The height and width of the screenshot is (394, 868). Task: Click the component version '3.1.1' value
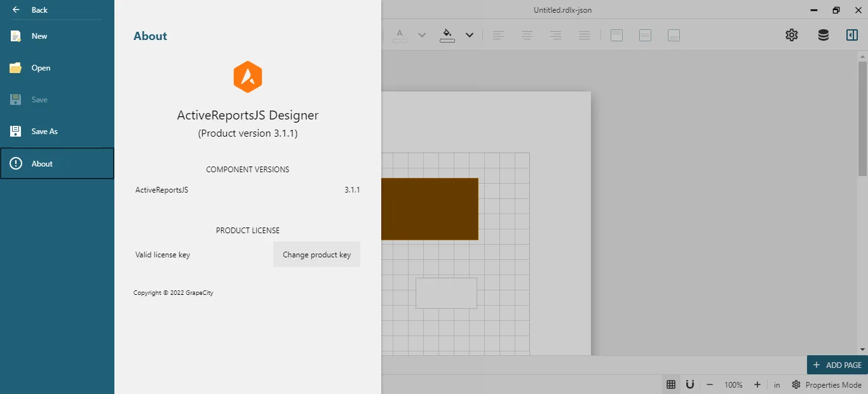tap(353, 190)
